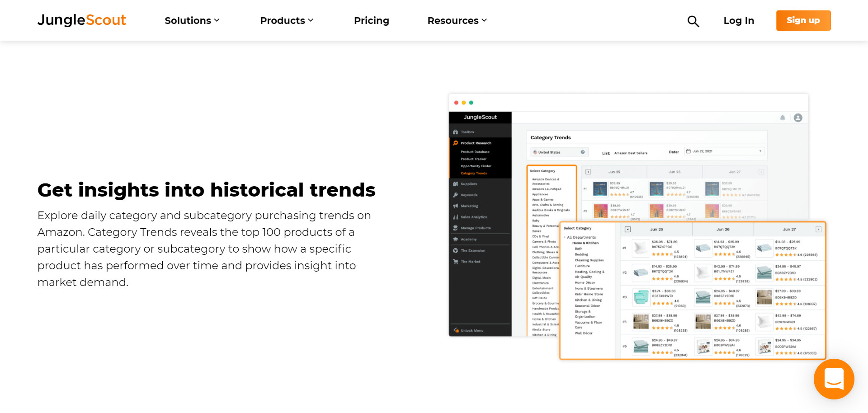Click the user avatar icon in the mockup
This screenshot has width=868, height=413.
pos(798,117)
